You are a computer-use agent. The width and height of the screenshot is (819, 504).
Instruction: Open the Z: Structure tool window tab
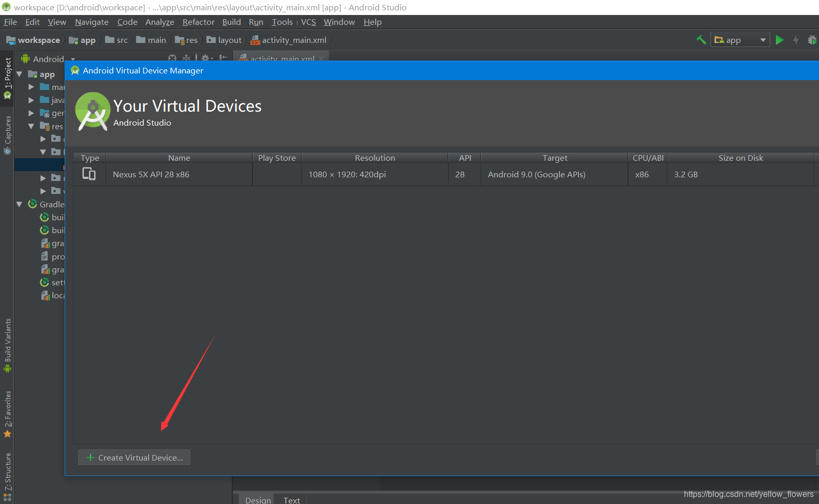[x=7, y=476]
